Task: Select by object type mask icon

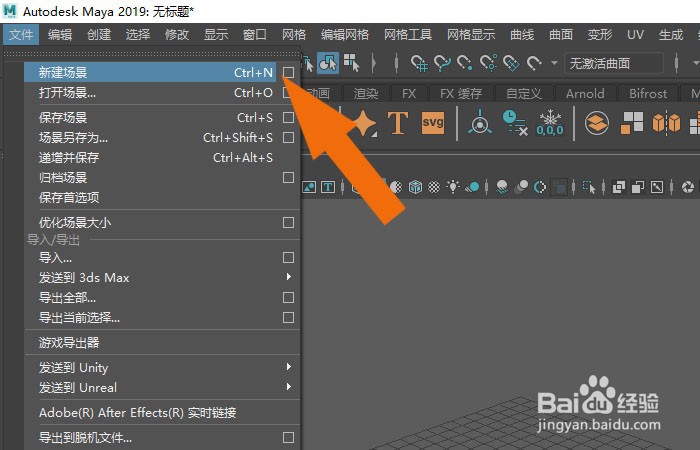Action: (328, 63)
